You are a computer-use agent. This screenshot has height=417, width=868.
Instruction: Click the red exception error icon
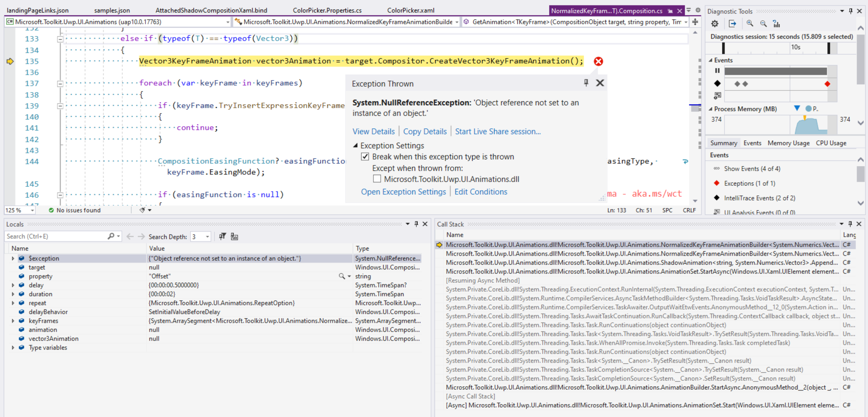(x=598, y=62)
